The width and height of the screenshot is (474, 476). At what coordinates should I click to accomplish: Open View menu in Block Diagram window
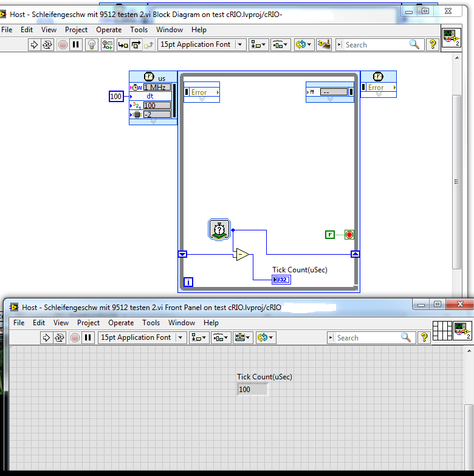[49, 30]
